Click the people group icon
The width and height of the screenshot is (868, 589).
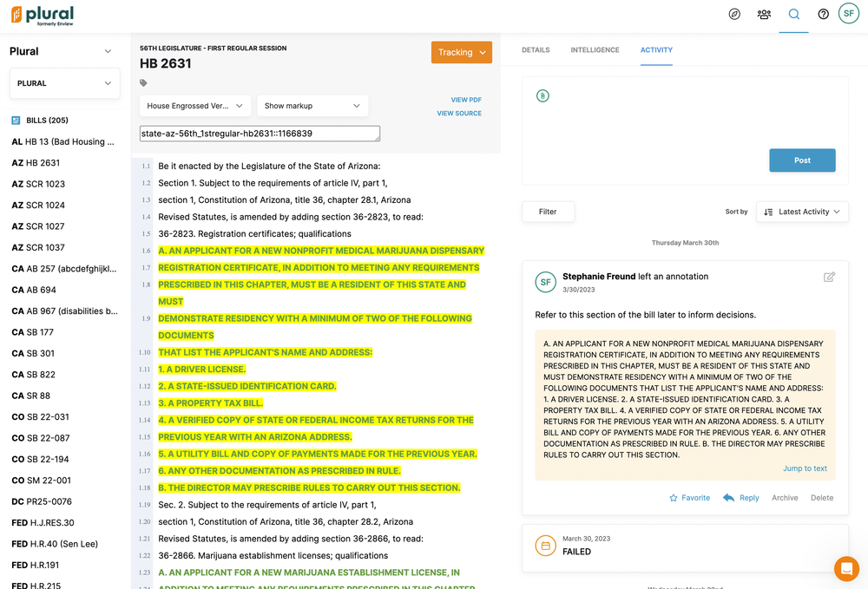point(764,15)
